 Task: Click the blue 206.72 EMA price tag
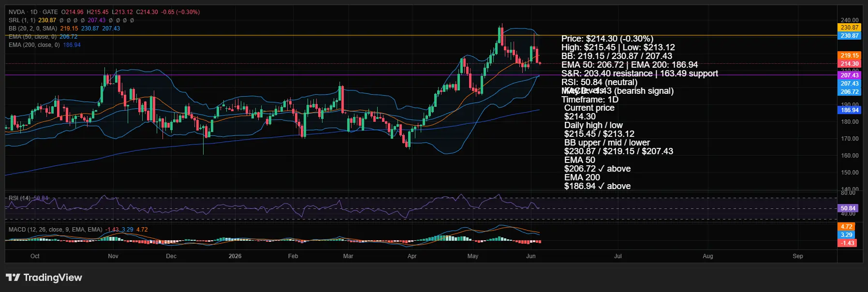[849, 92]
